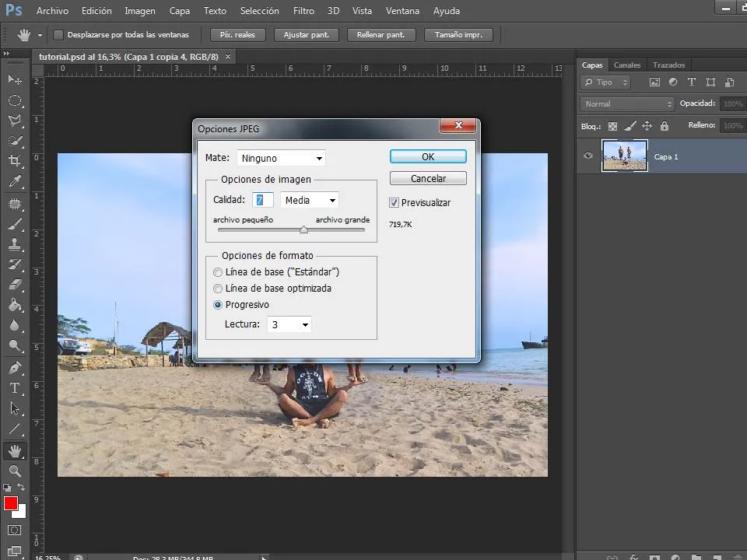Open the Lectura dropdown showing 3

coord(289,324)
